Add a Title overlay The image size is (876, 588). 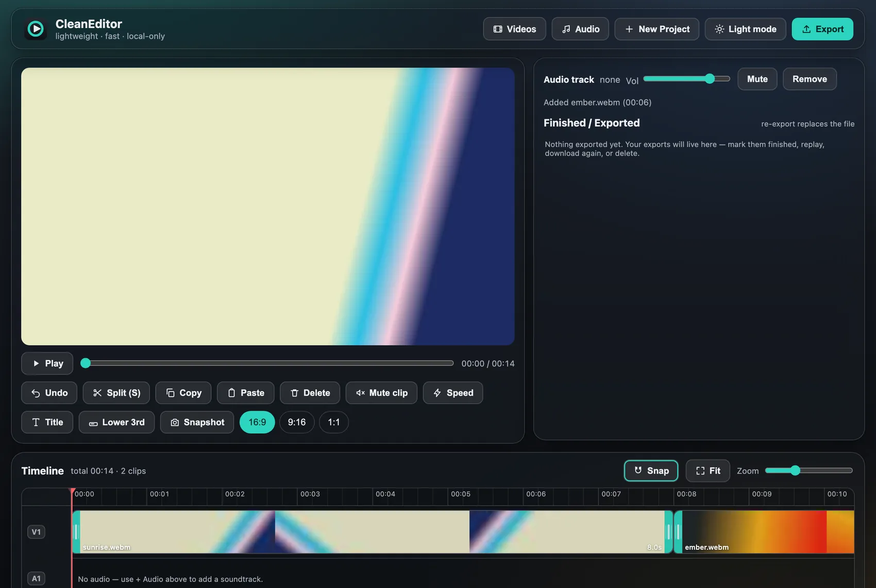(47, 422)
